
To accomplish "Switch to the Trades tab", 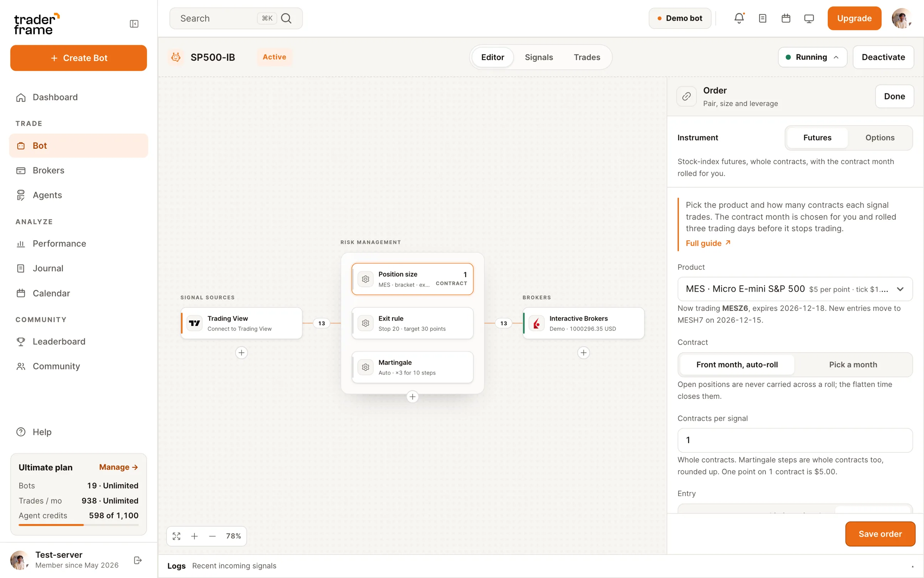I will click(x=587, y=57).
